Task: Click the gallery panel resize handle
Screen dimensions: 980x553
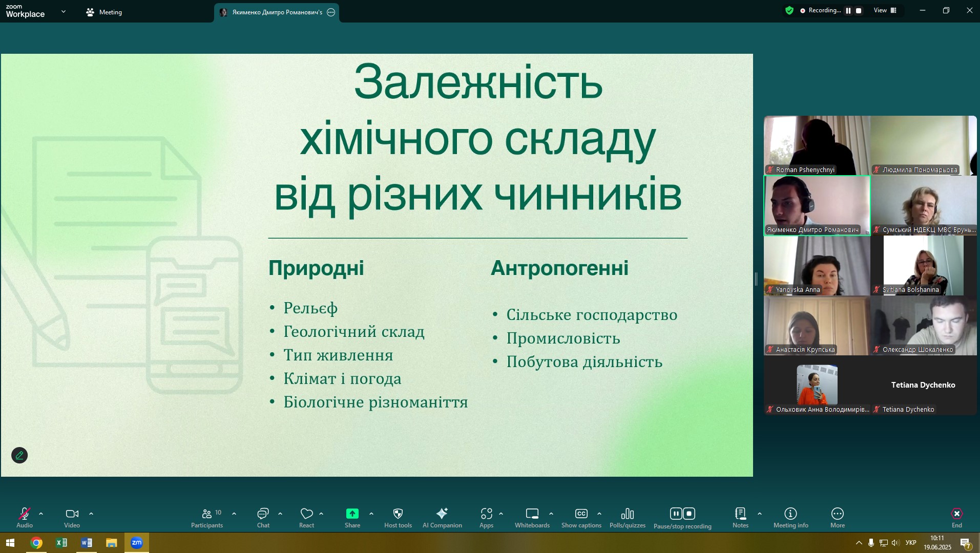Action: click(756, 279)
